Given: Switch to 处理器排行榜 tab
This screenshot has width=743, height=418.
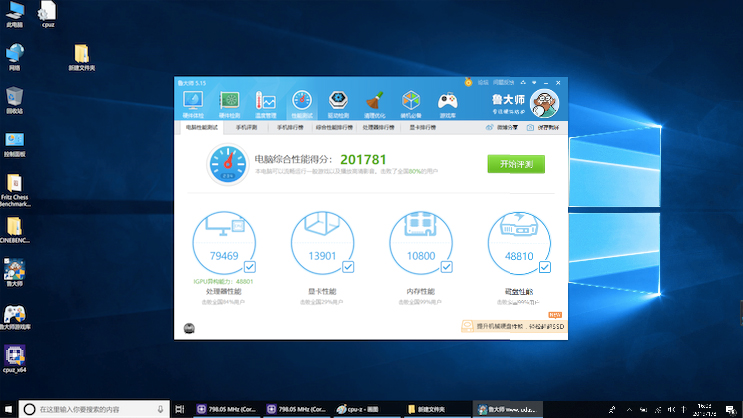Looking at the screenshot, I should click(378, 127).
